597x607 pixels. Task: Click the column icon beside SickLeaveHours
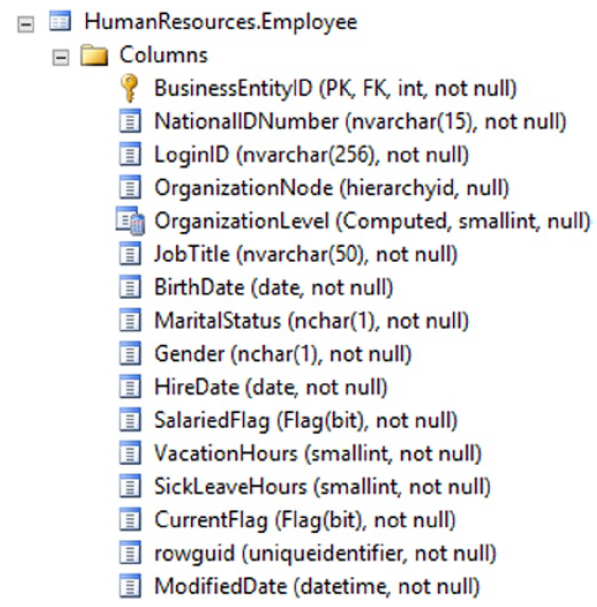tap(130, 487)
